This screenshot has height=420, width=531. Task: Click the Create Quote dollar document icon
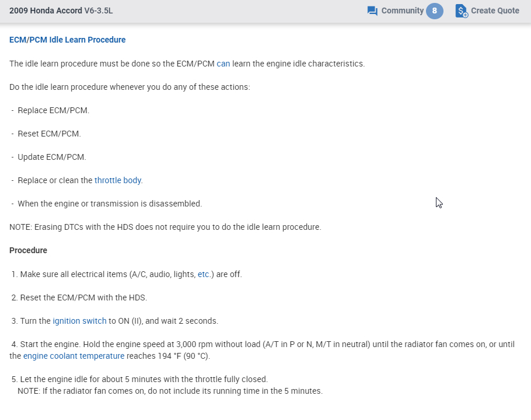point(462,11)
